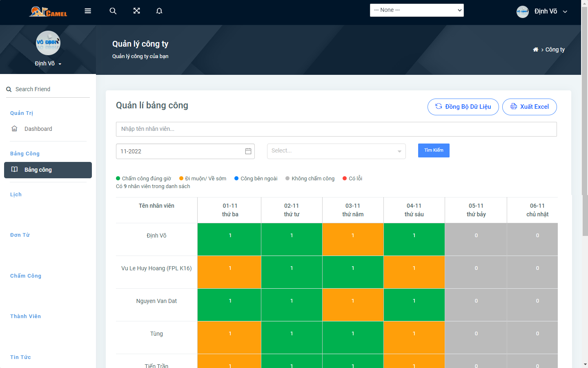Screen dimensions: 588x368
Task: Click the fullscreen arrows icon in the navbar
Action: pos(136,11)
